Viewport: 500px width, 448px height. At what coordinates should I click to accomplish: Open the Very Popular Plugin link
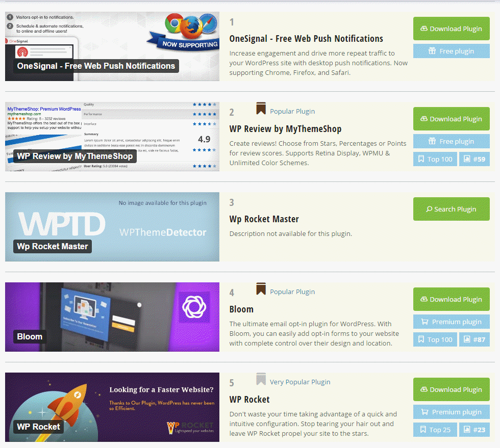click(300, 382)
